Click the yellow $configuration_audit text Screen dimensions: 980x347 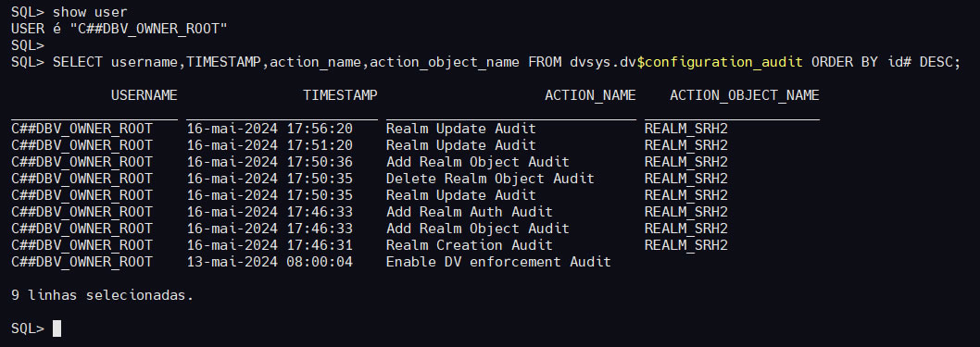pyautogui.click(x=720, y=62)
